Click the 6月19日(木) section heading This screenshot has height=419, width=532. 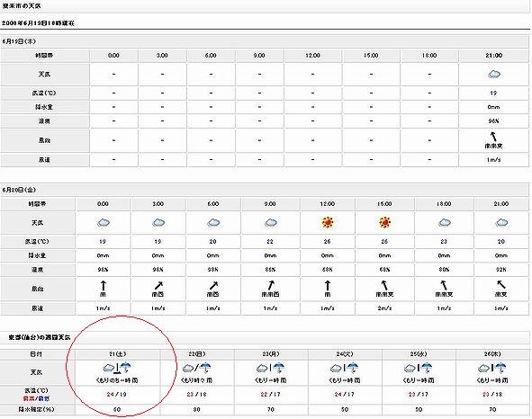click(19, 41)
